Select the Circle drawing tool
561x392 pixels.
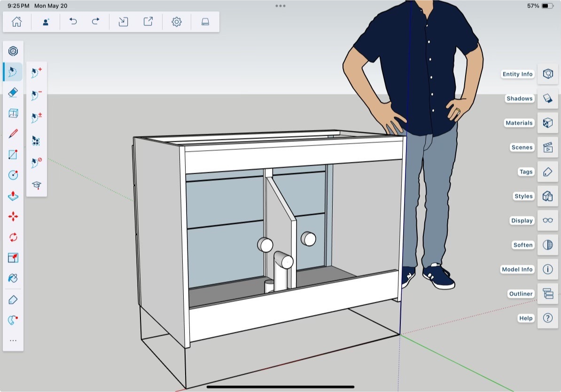click(x=13, y=175)
